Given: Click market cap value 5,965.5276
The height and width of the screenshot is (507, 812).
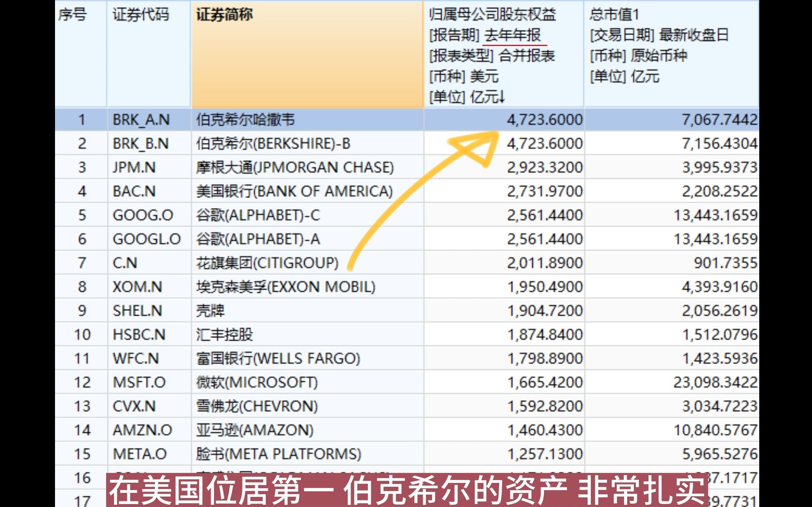Looking at the screenshot, I should coord(720,454).
